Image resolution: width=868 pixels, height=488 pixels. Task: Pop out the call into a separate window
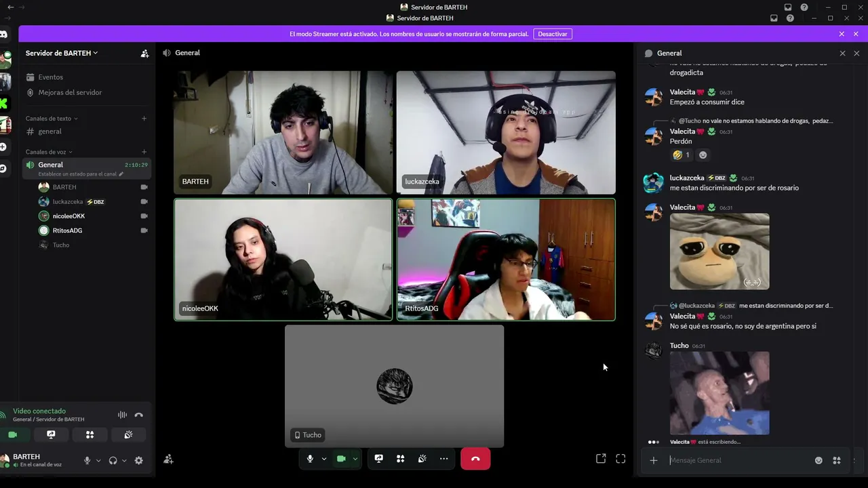coord(601,459)
